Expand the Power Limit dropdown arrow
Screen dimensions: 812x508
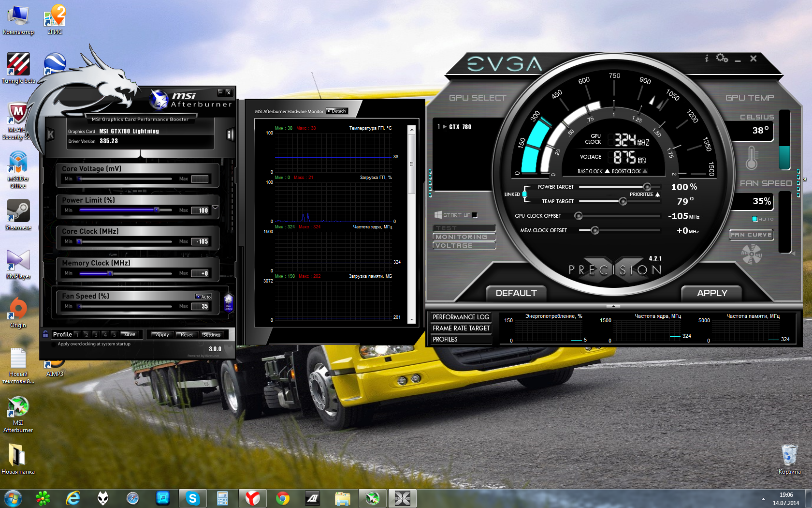[x=216, y=207]
